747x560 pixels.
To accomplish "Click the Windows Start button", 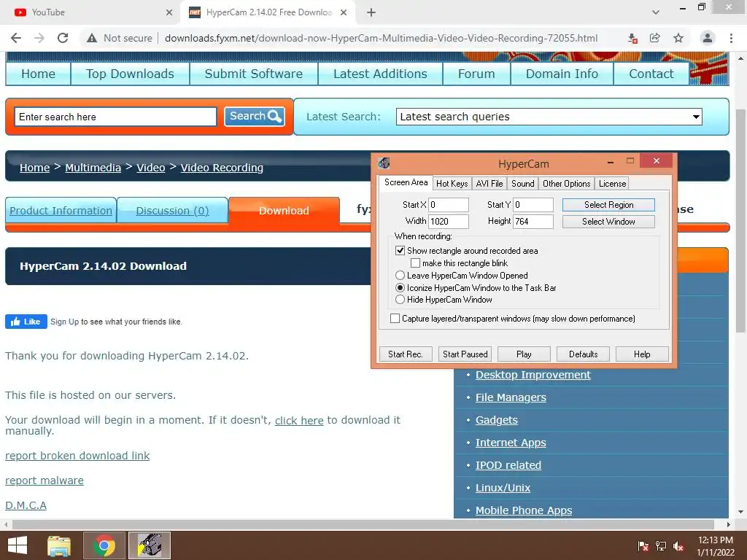I will coord(18,545).
